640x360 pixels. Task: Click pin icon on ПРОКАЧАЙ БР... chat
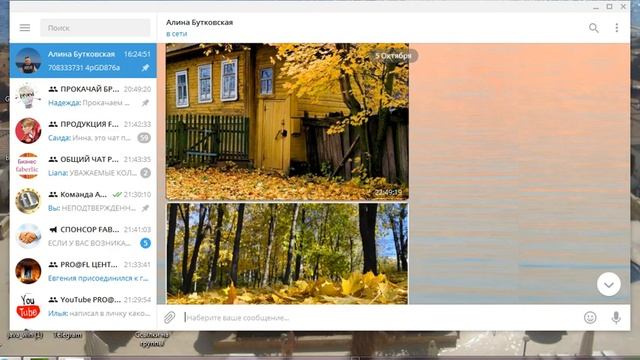tap(145, 103)
